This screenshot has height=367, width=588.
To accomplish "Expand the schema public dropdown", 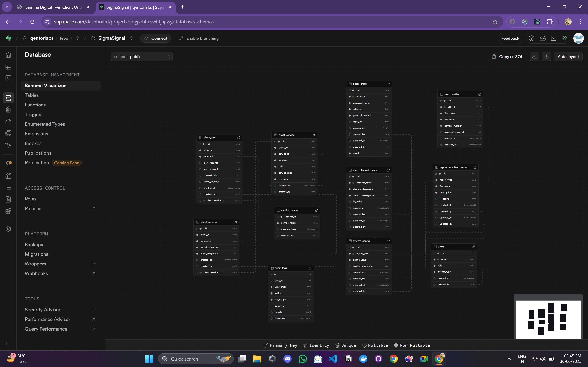I will [x=142, y=57].
